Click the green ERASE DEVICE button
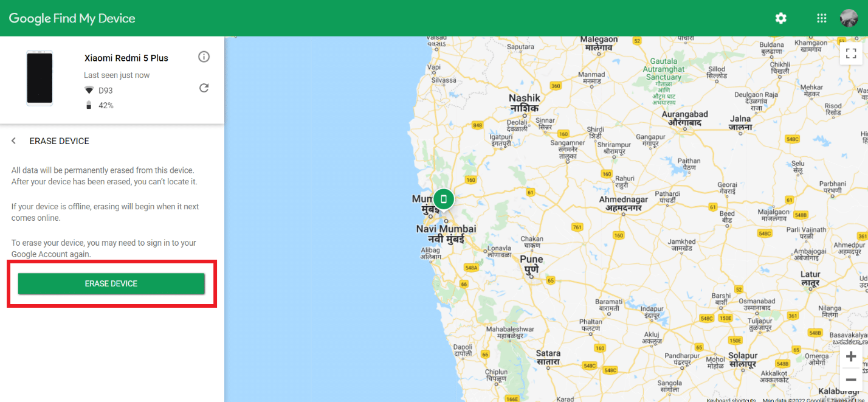 (x=111, y=283)
